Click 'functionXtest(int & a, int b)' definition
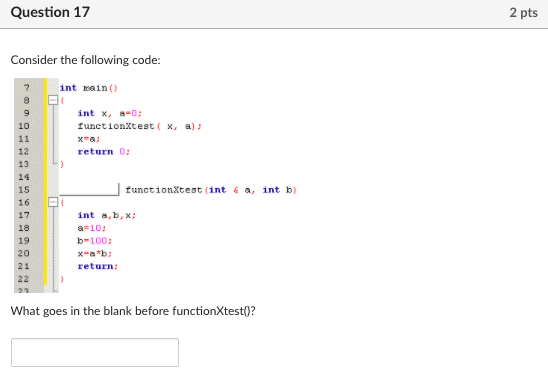The image size is (548, 383). click(211, 190)
